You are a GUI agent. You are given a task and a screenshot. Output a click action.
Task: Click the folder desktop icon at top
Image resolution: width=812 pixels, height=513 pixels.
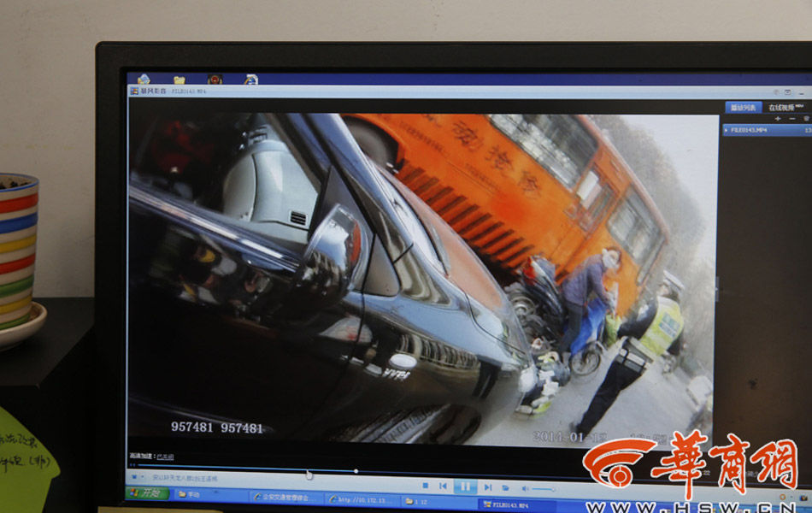(x=179, y=80)
